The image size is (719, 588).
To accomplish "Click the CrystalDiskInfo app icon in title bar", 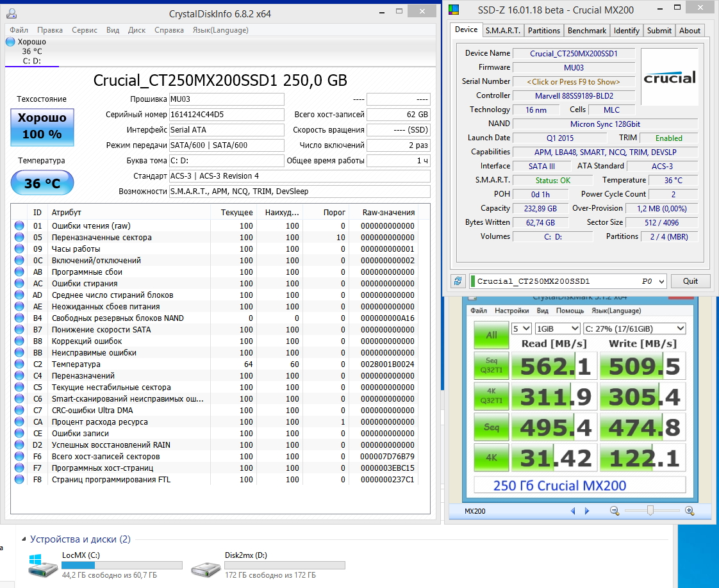I will [x=12, y=13].
